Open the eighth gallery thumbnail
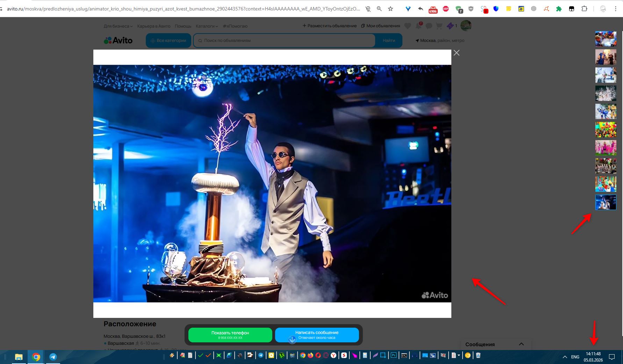The width and height of the screenshot is (623, 364). pos(606,166)
